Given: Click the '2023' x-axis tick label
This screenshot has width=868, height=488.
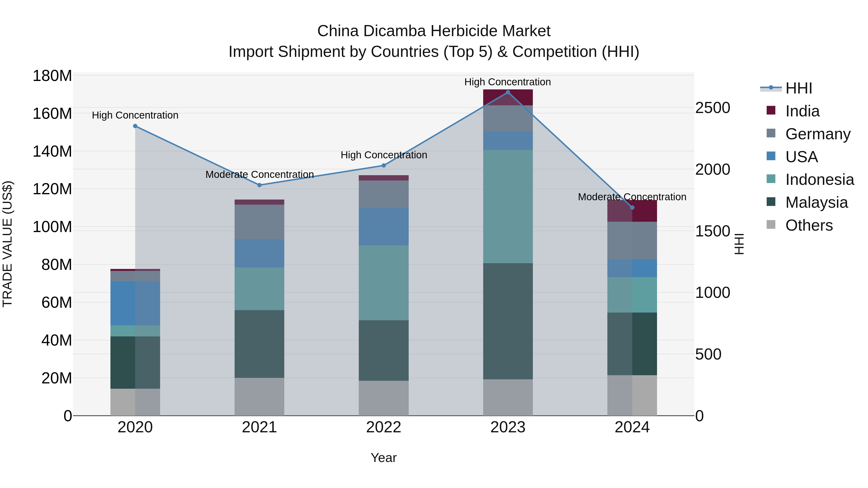Looking at the screenshot, I should tap(508, 427).
